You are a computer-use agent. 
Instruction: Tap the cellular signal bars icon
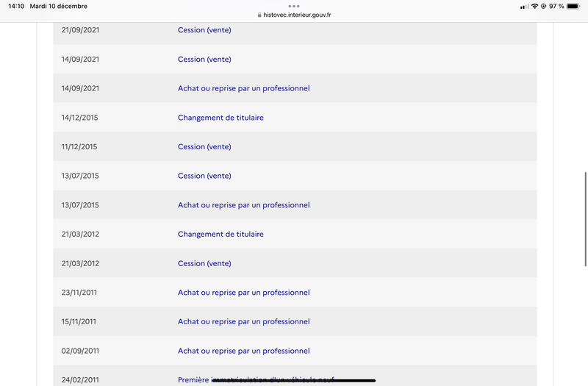(525, 7)
